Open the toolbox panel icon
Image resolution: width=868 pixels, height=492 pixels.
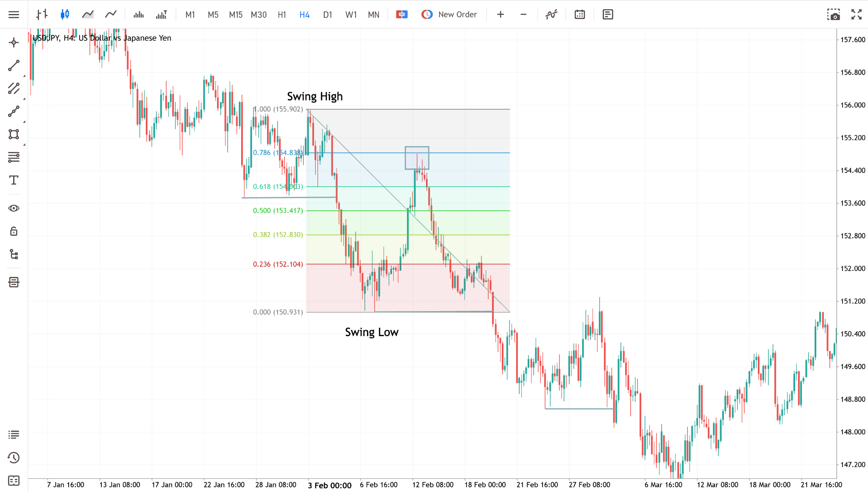pyautogui.click(x=14, y=481)
